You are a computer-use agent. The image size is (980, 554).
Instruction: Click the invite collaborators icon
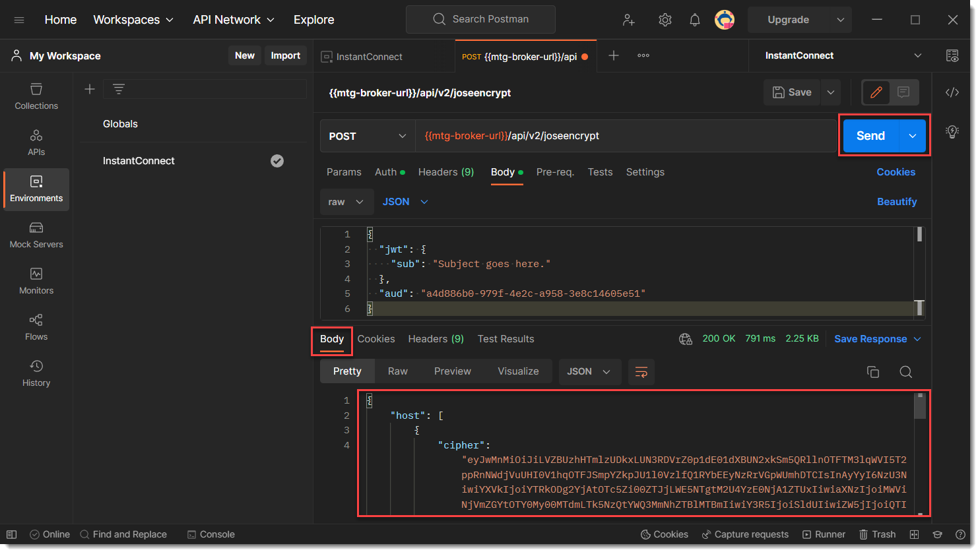coord(629,20)
